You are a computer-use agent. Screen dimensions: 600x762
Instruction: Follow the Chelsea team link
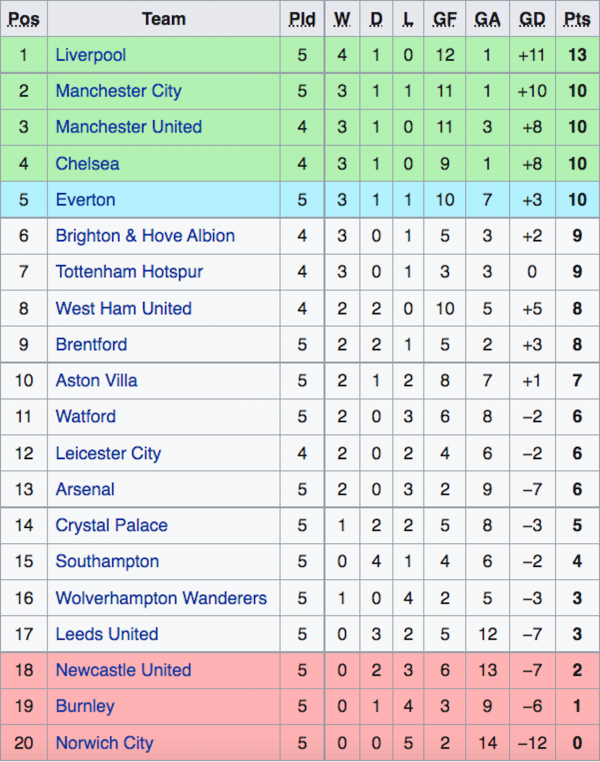click(87, 163)
